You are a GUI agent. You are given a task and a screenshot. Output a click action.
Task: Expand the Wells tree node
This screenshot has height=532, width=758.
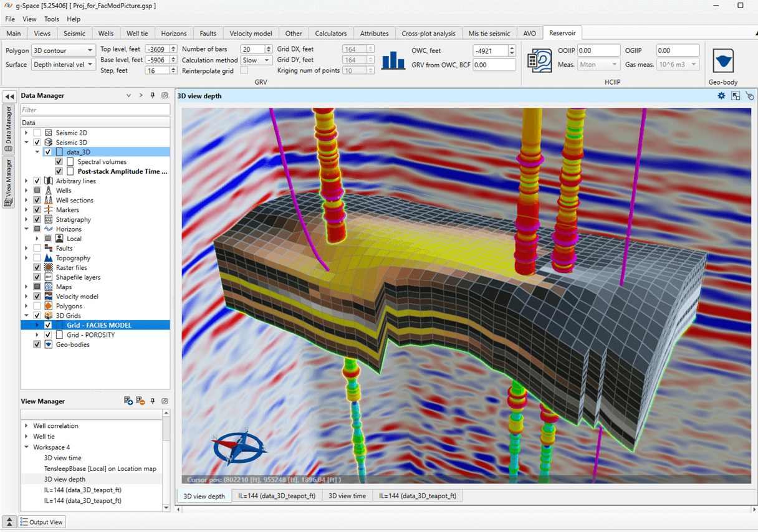tap(26, 191)
